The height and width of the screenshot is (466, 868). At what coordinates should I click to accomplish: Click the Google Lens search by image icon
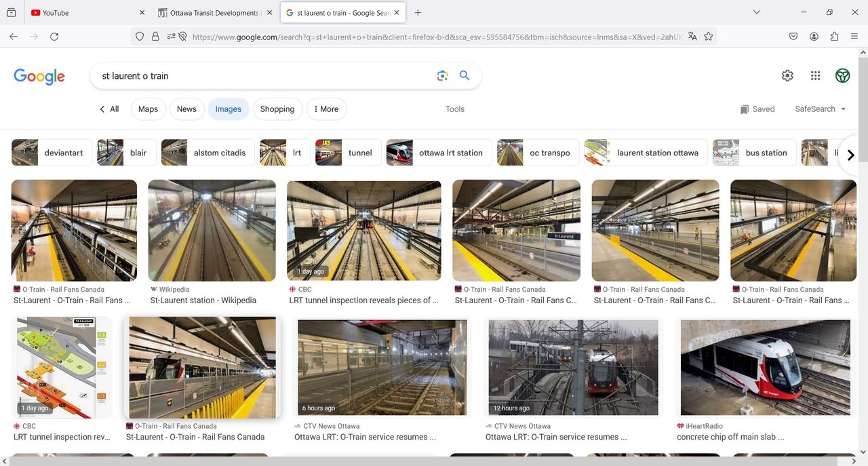pos(442,76)
